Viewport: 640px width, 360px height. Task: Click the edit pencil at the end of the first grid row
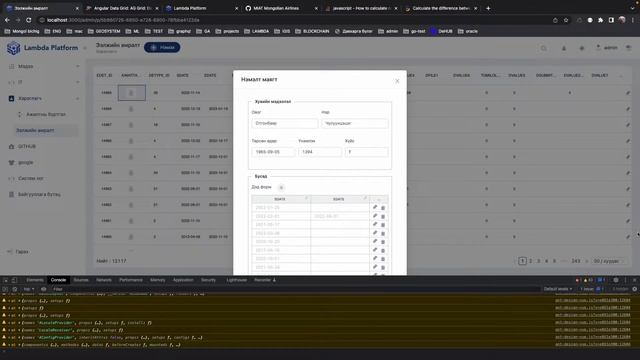pyautogui.click(x=628, y=93)
